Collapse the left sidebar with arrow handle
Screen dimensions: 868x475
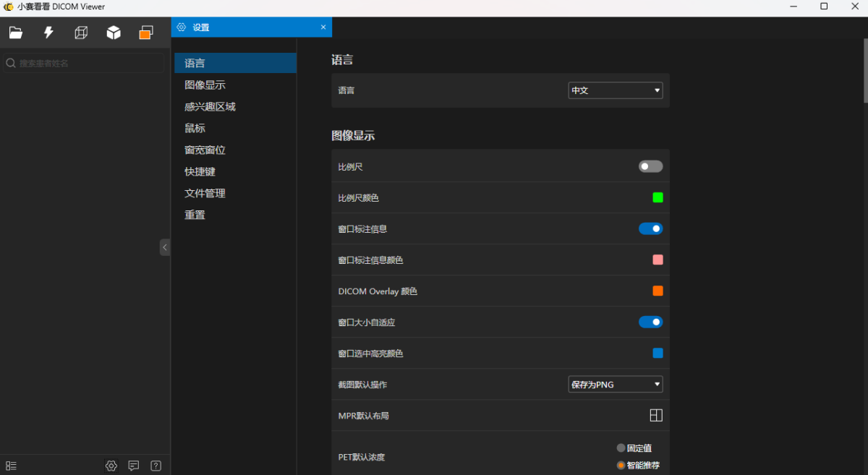[165, 247]
